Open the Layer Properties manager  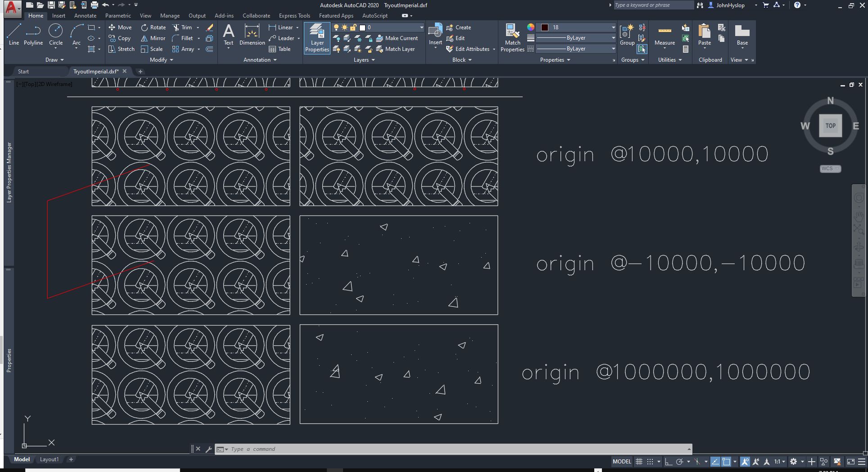click(317, 38)
